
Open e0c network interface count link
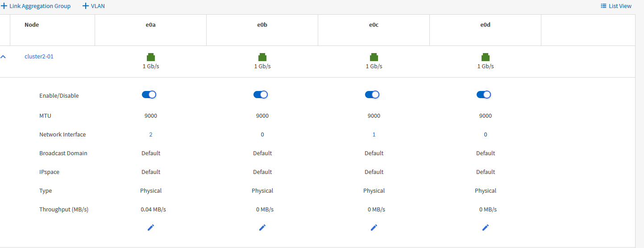(374, 134)
